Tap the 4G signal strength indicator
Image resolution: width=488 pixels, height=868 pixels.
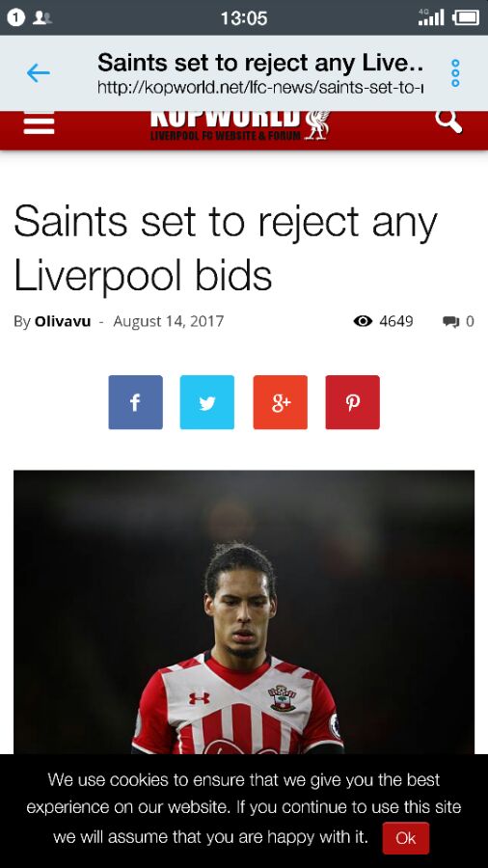coord(431,17)
